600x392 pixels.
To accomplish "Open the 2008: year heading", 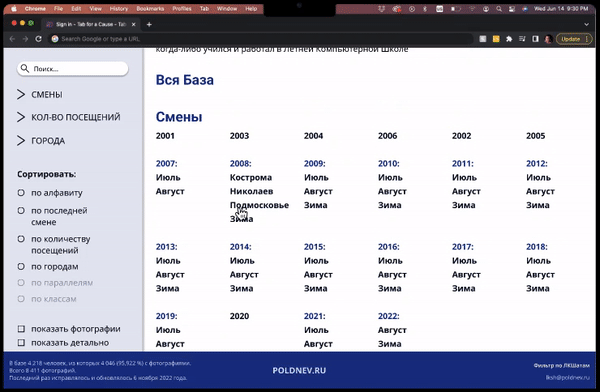I will (x=240, y=163).
